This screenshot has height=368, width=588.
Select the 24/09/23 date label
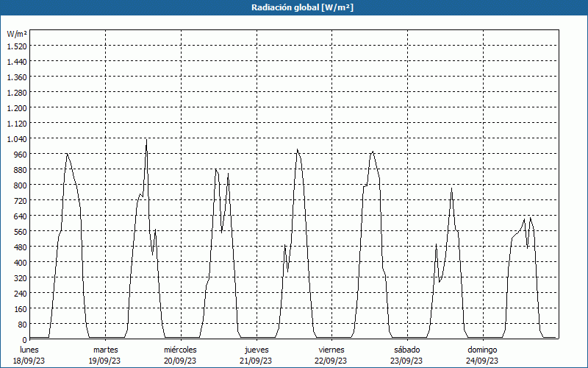482,361
